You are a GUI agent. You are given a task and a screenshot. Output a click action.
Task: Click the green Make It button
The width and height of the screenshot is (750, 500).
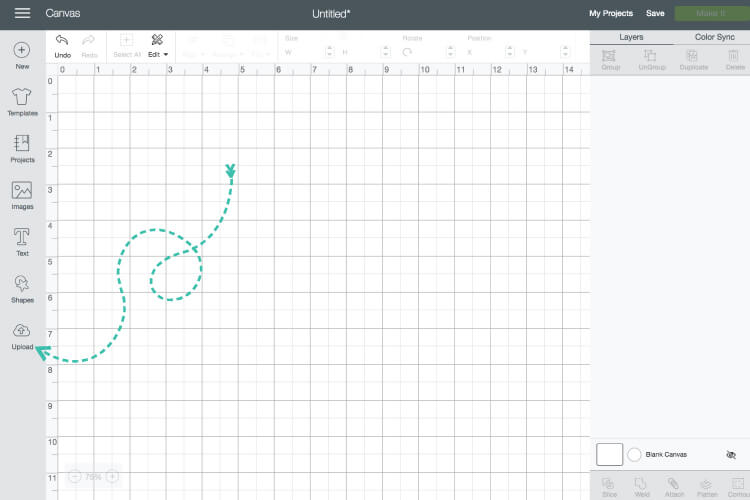(x=712, y=13)
